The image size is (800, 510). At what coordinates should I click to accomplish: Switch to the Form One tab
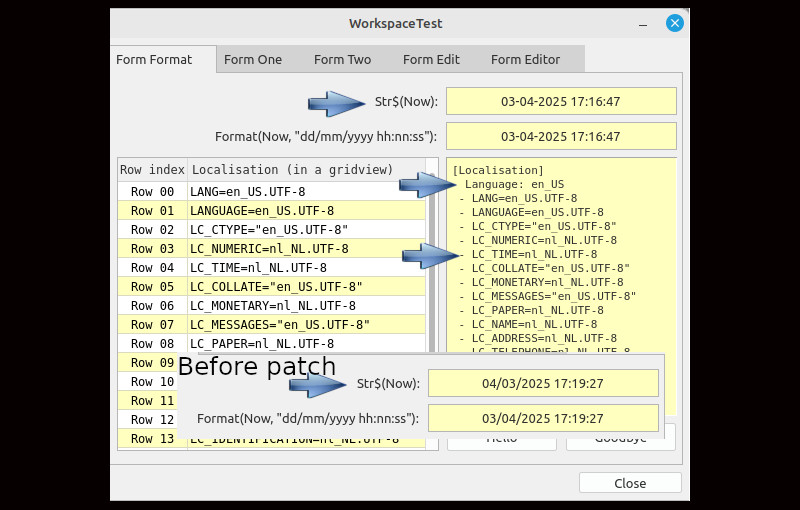point(253,59)
